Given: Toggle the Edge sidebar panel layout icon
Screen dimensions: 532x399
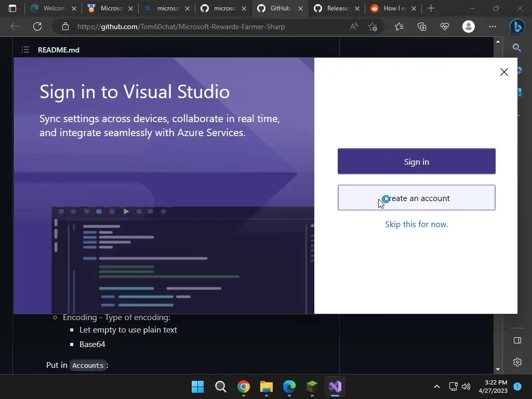Looking at the screenshot, I should point(517,340).
